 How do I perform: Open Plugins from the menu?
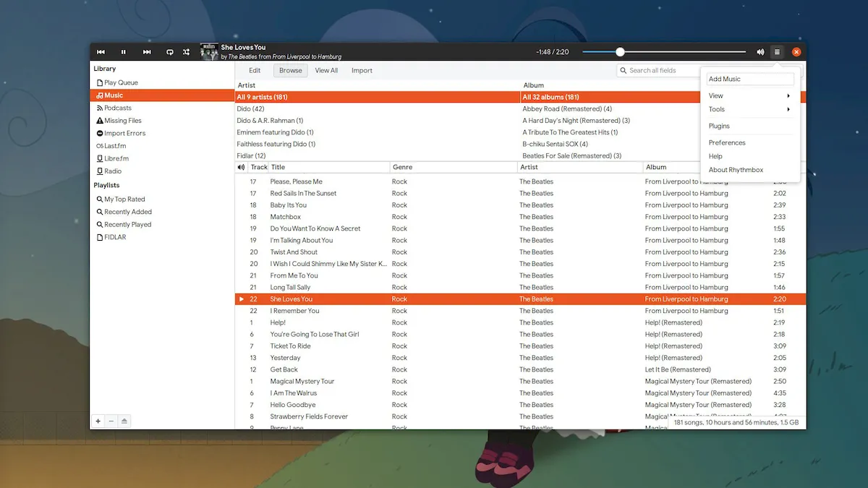click(x=750, y=126)
